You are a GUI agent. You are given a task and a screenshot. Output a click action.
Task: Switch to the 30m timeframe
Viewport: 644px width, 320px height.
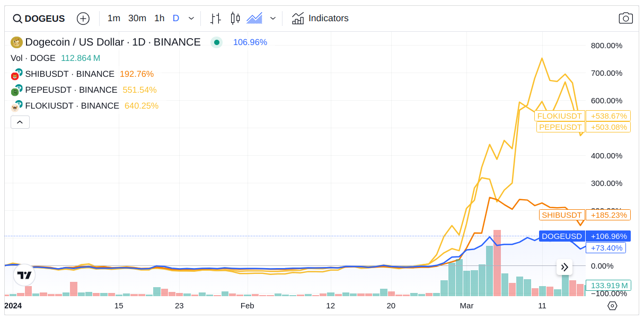pos(137,19)
